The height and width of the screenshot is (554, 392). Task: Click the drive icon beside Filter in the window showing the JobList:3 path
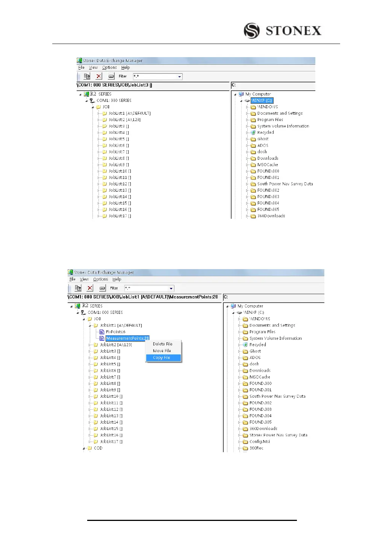(x=111, y=76)
